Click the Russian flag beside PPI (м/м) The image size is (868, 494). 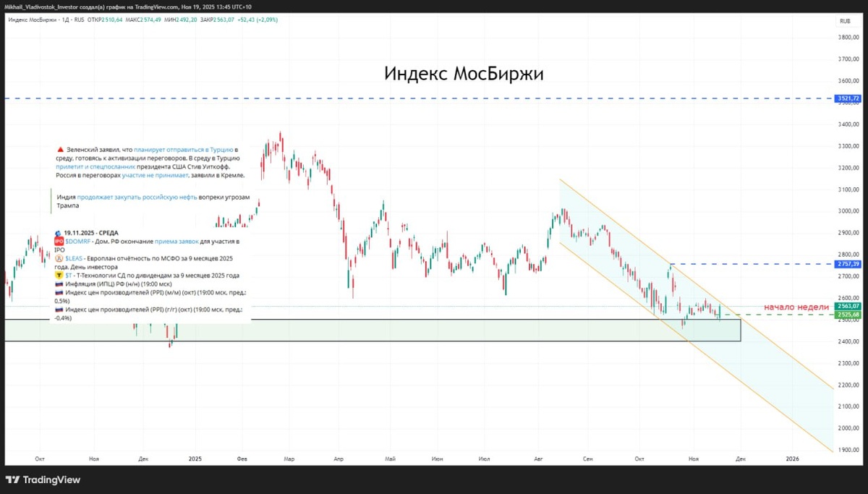tap(59, 293)
